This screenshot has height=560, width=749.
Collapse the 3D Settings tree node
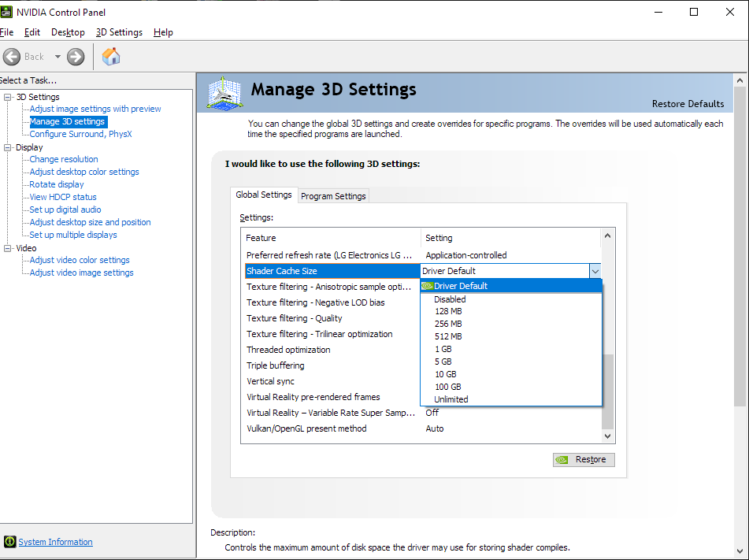point(7,97)
